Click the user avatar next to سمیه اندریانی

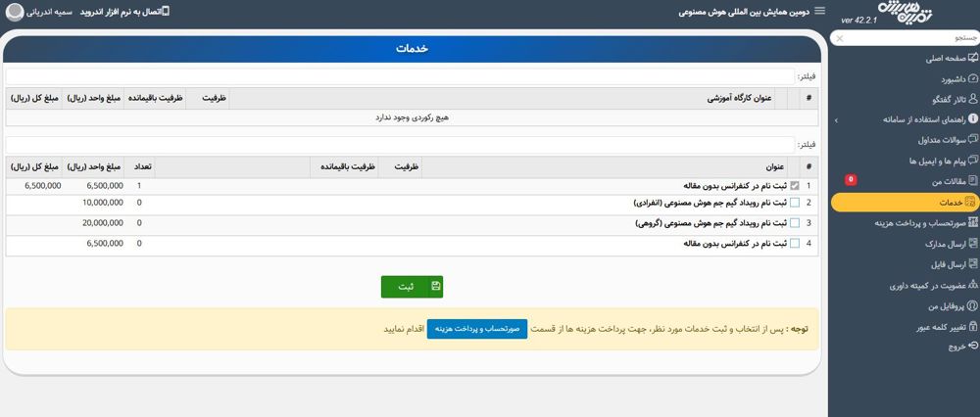point(15,13)
